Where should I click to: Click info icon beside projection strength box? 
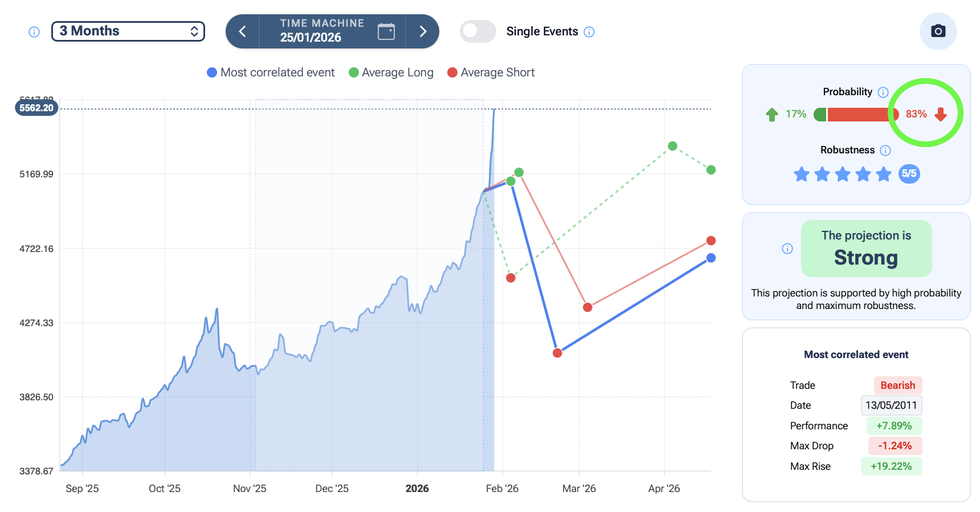787,249
